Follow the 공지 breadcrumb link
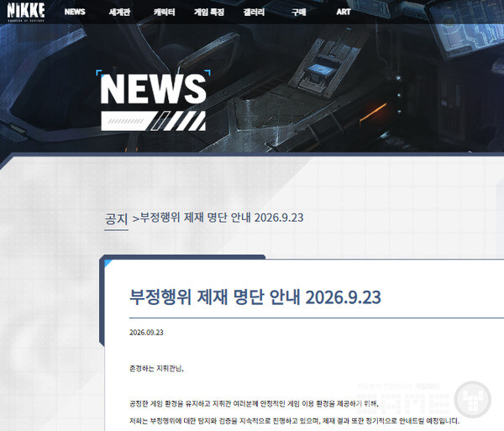The image size is (504, 431). (x=117, y=219)
